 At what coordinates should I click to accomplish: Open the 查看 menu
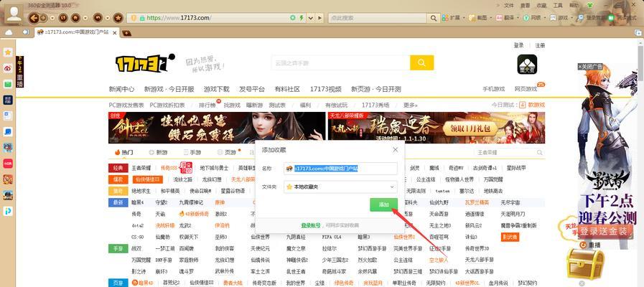click(x=526, y=5)
